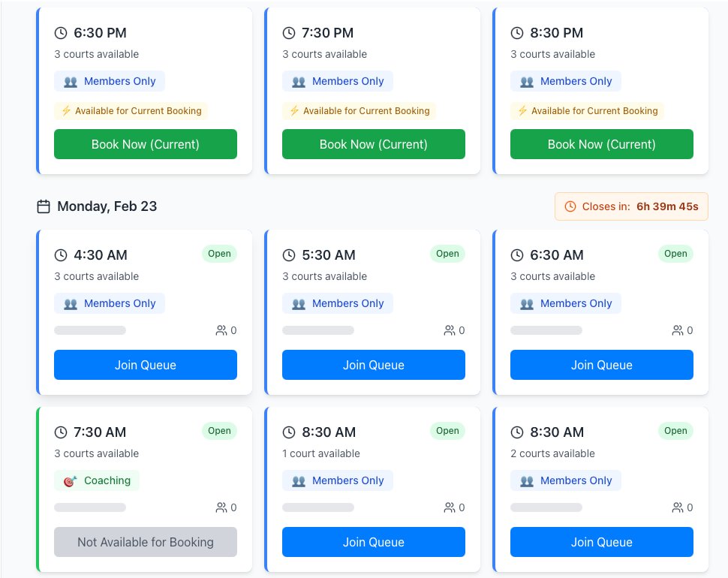
Task: Expand the Monday, Feb 23 section header
Action: [105, 206]
